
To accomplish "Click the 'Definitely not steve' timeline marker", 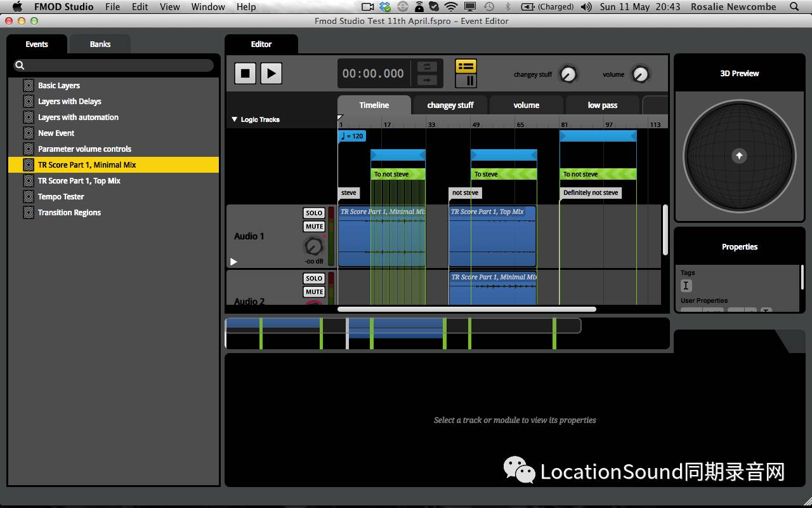I will [x=590, y=193].
